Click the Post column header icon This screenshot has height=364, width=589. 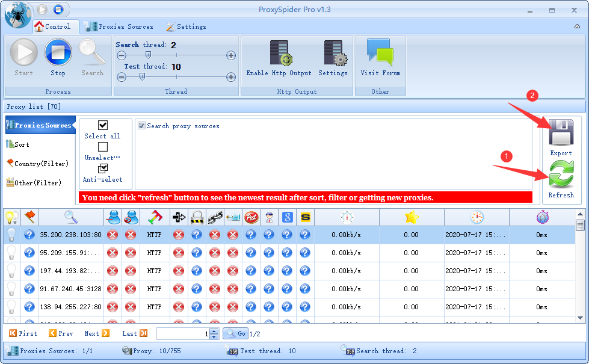[251, 217]
